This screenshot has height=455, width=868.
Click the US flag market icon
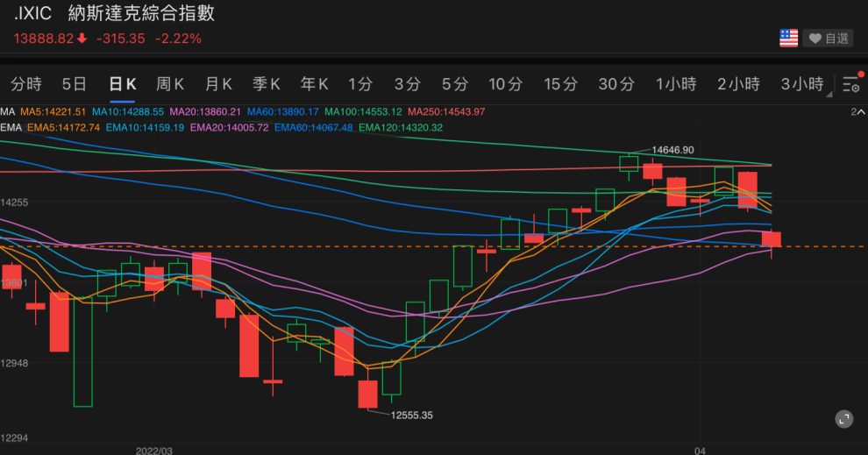pos(788,39)
